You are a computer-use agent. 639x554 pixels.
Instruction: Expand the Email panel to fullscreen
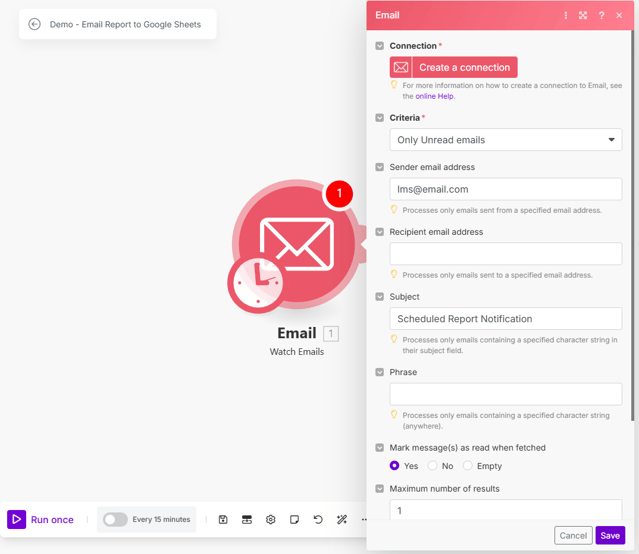pyautogui.click(x=583, y=15)
